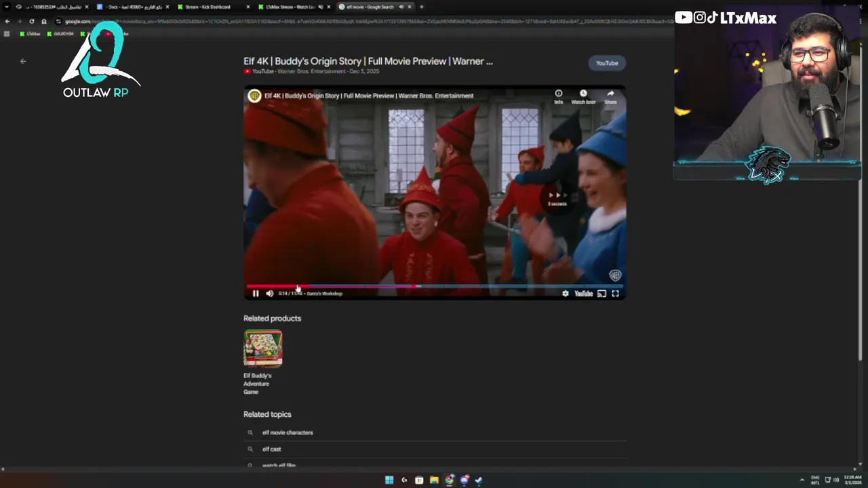The height and width of the screenshot is (488, 868).
Task: Cast video with Play on TV icon
Action: [601, 293]
